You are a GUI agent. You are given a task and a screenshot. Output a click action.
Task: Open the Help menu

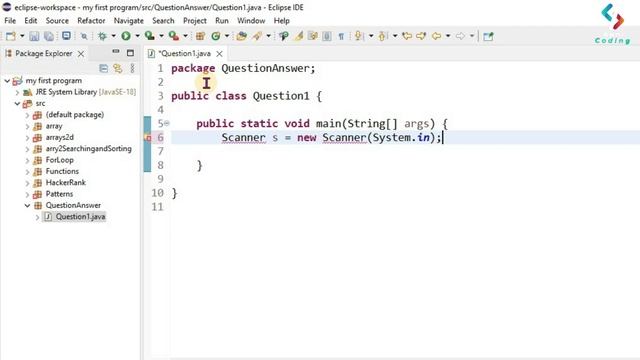click(282, 20)
